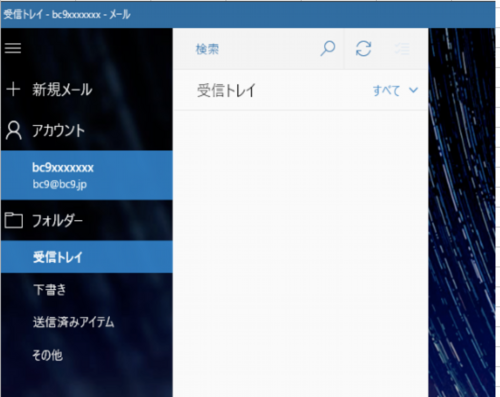
Task: Click the bc9@bc9.jp address entry
Action: point(60,184)
